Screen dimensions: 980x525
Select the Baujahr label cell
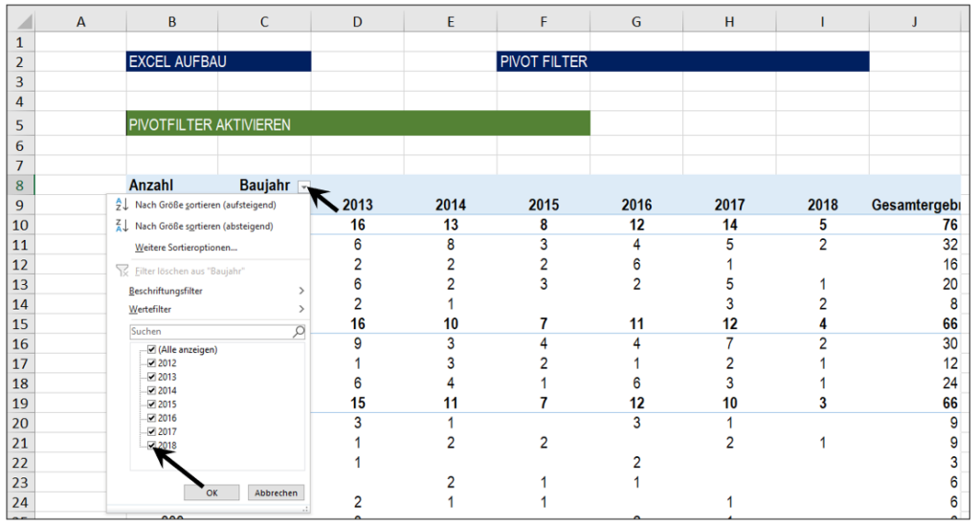tap(264, 186)
